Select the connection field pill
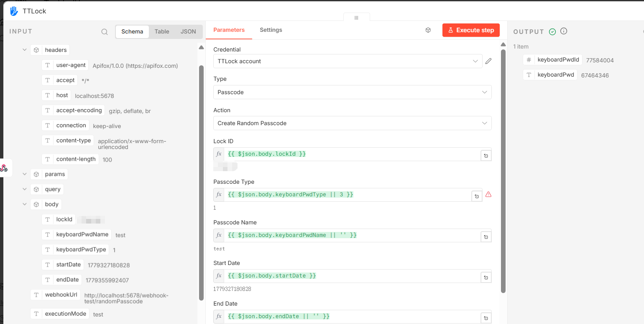This screenshot has height=324, width=644. tap(66, 126)
